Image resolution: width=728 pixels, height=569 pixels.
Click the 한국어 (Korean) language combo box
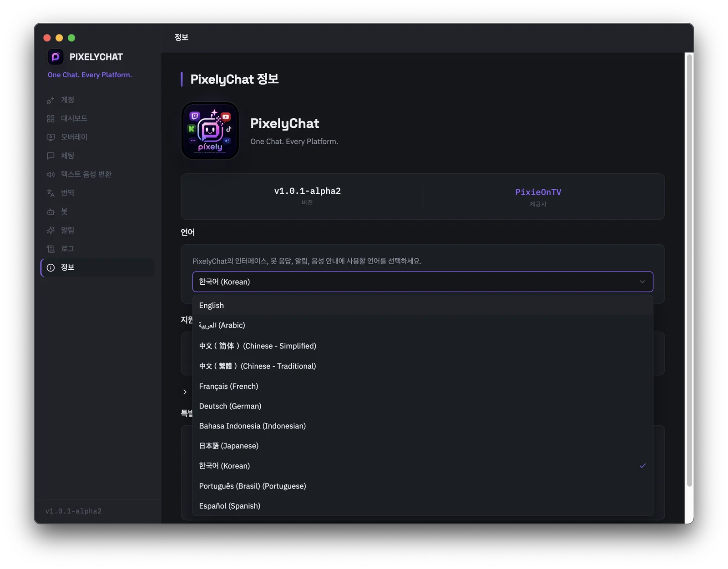pyautogui.click(x=423, y=282)
